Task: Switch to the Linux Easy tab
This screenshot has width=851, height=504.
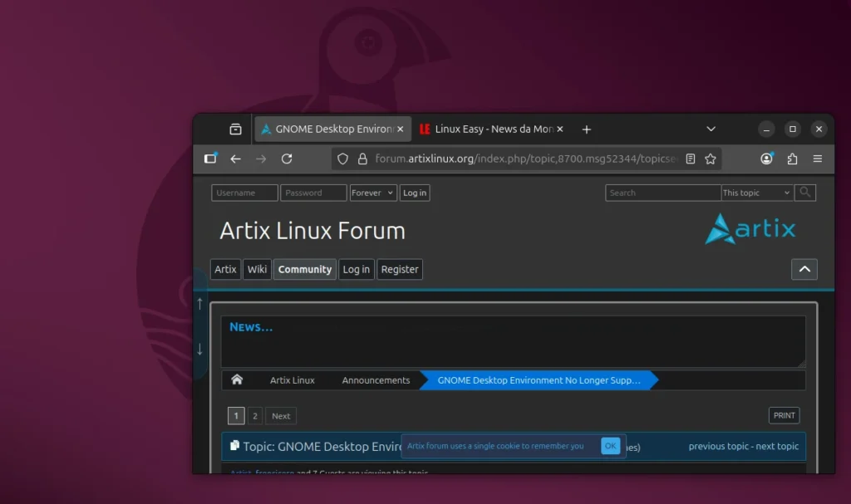Action: (490, 129)
